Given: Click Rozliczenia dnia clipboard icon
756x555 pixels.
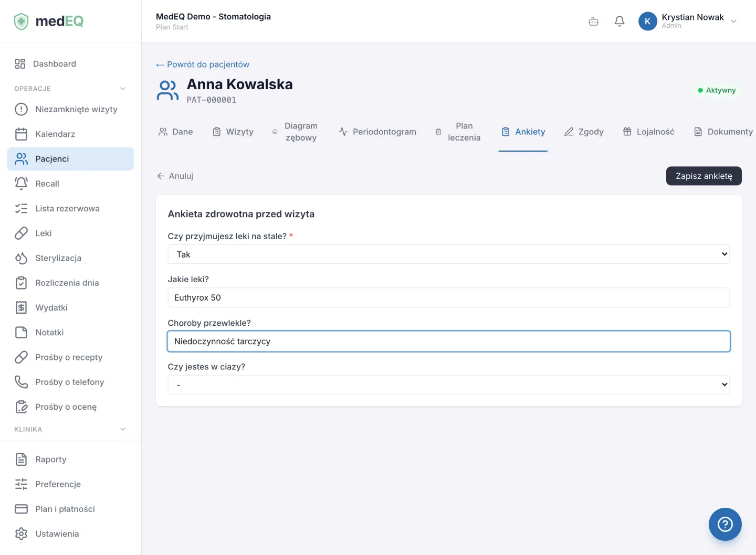Looking at the screenshot, I should 21,283.
